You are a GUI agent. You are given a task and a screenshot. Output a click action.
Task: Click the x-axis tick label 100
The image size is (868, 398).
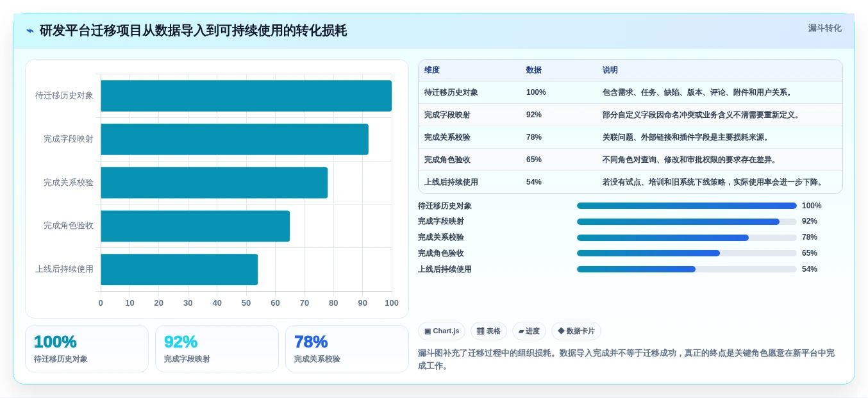pos(392,303)
